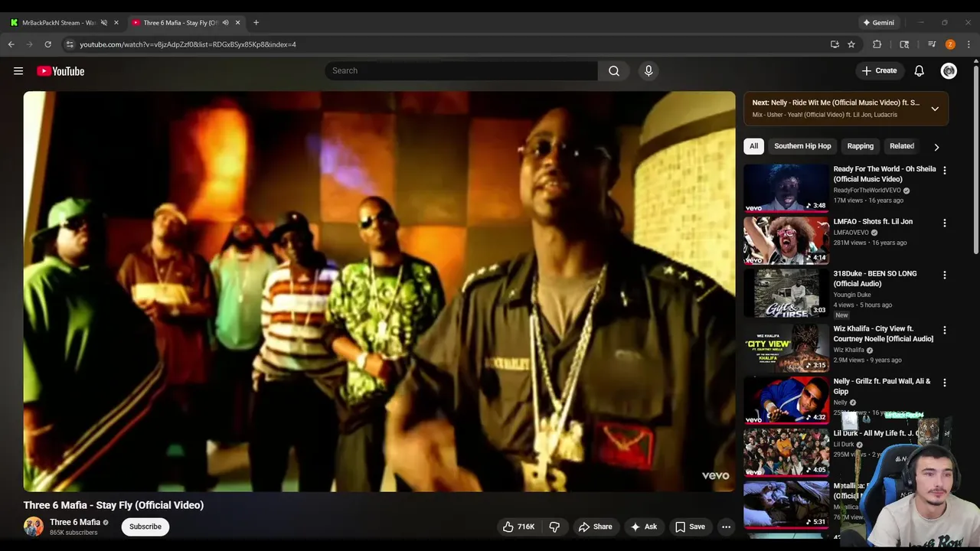This screenshot has height=551, width=980.
Task: Mute the Three 6 Mafia tab audio
Action: point(225,22)
